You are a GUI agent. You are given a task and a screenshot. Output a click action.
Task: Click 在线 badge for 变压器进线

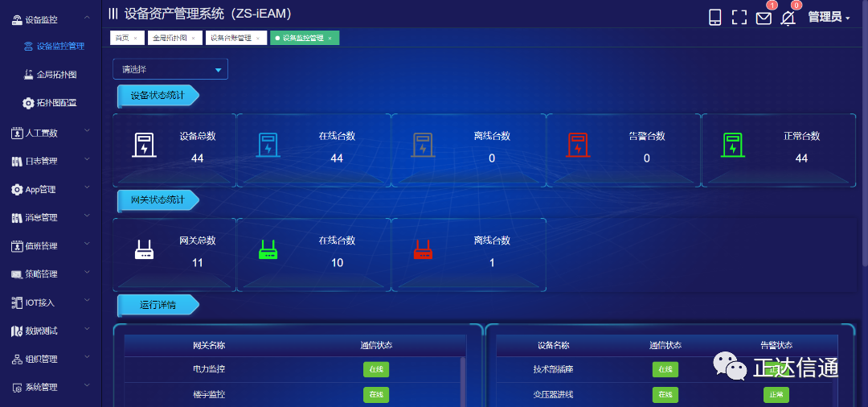click(x=665, y=395)
